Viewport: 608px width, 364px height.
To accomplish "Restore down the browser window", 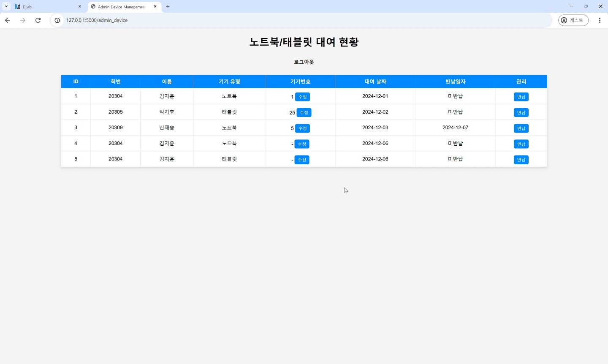I will point(586,6).
